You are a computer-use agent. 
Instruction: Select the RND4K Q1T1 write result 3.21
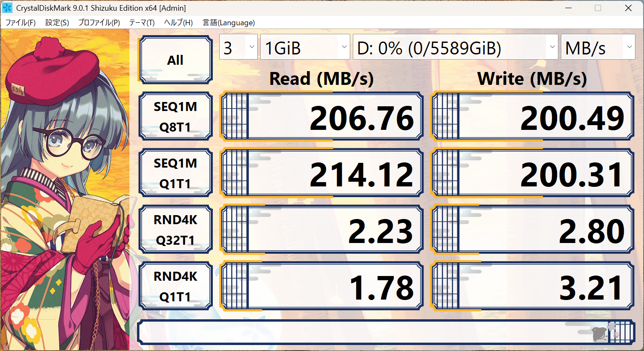point(532,286)
